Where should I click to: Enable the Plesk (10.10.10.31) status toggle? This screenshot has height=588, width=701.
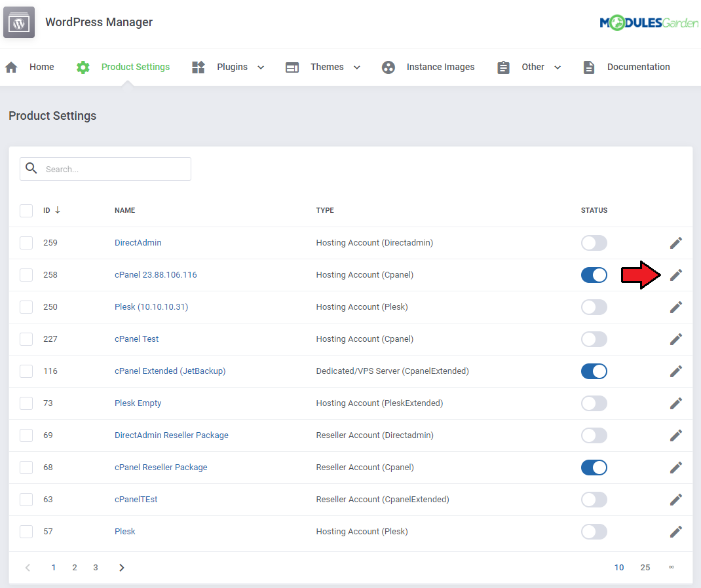594,307
